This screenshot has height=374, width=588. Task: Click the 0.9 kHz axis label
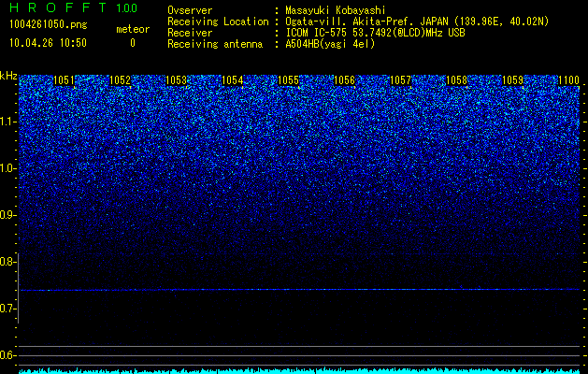pyautogui.click(x=7, y=215)
